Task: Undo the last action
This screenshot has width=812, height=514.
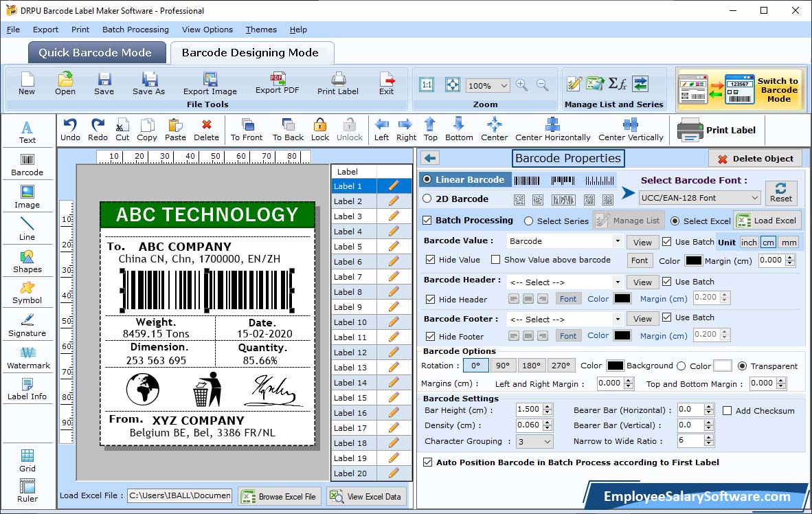Action: [70, 130]
